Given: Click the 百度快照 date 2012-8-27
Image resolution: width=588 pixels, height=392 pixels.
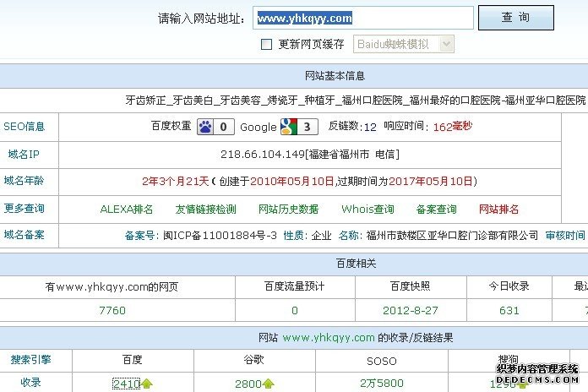Looking at the screenshot, I should pyautogui.click(x=411, y=310).
